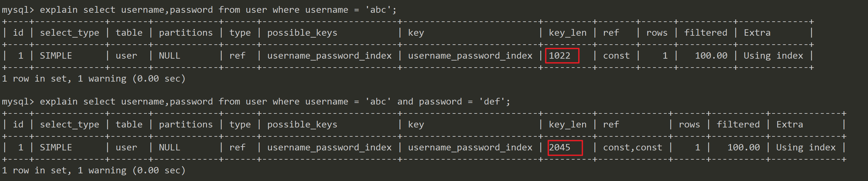Click 'possible_keys' header in the first table
The image size is (868, 181).
[x=302, y=33]
